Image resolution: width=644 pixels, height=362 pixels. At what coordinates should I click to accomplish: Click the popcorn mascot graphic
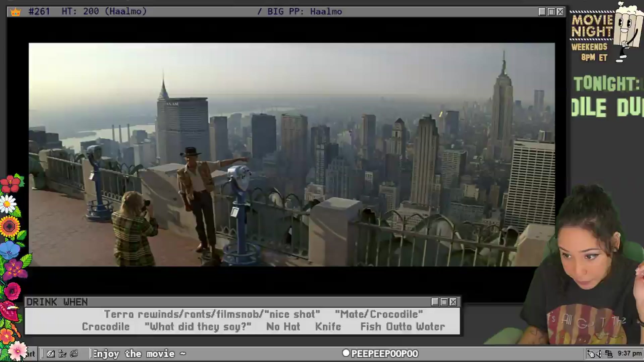(628, 32)
